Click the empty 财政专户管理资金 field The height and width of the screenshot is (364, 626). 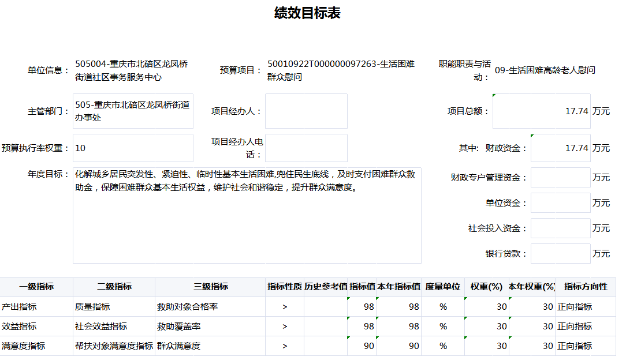pos(561,178)
